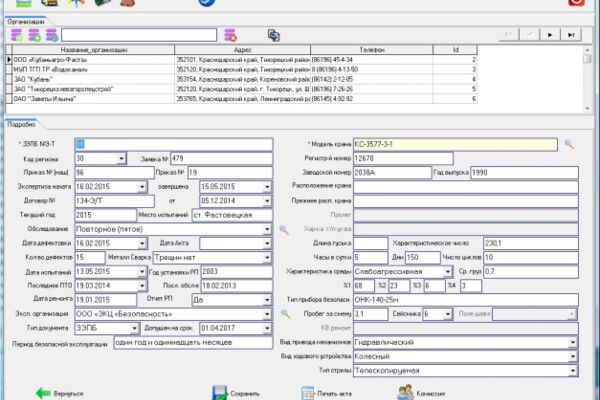Click the Адрес column header
This screenshot has height=400, width=600.
243,50
